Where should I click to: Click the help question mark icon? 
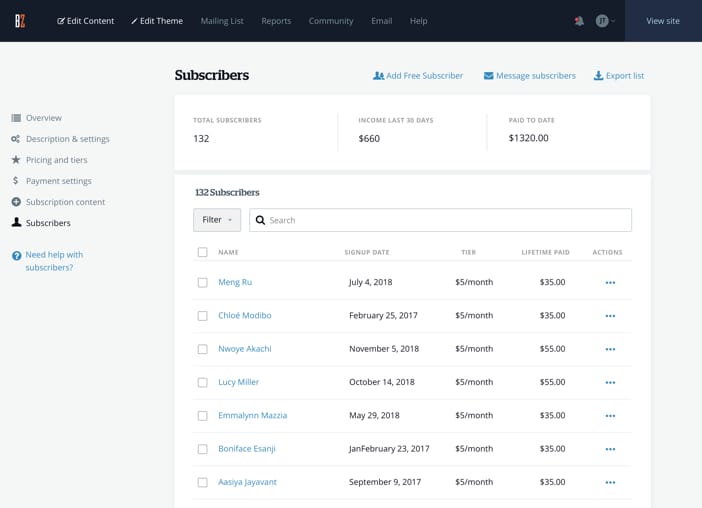coord(17,256)
